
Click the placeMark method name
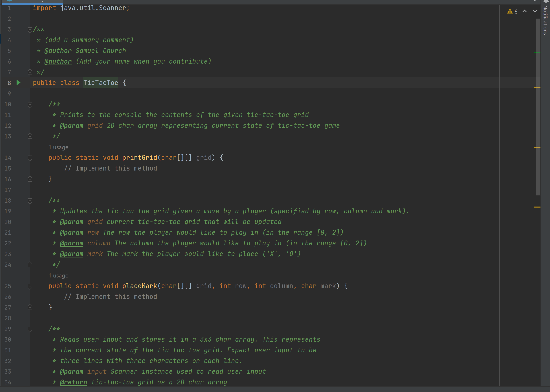tap(140, 286)
